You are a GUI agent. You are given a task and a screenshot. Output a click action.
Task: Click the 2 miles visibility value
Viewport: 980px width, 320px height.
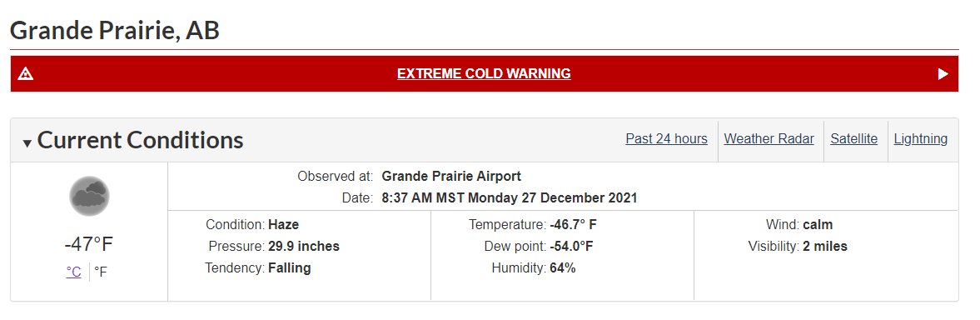coord(825,247)
